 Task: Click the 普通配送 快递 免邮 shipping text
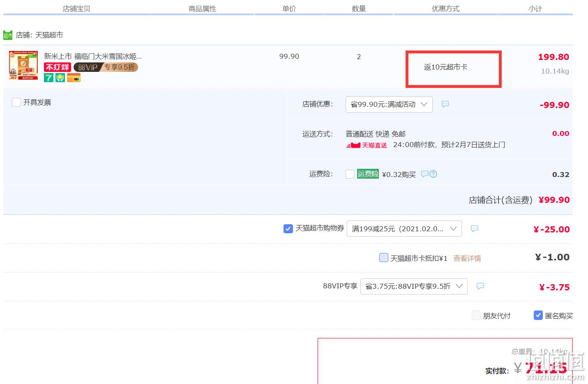[x=376, y=134]
